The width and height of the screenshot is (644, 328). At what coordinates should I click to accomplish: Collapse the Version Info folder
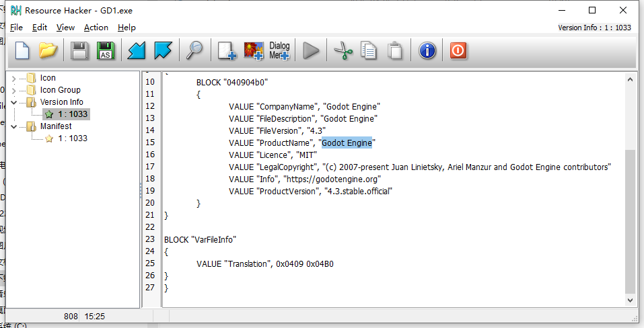[x=13, y=102]
